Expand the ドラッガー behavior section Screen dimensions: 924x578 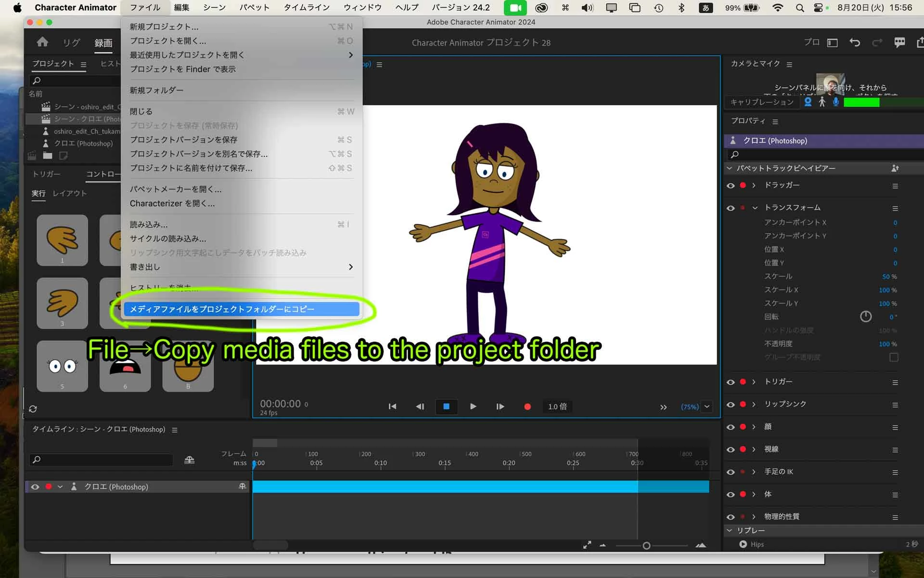coord(754,185)
